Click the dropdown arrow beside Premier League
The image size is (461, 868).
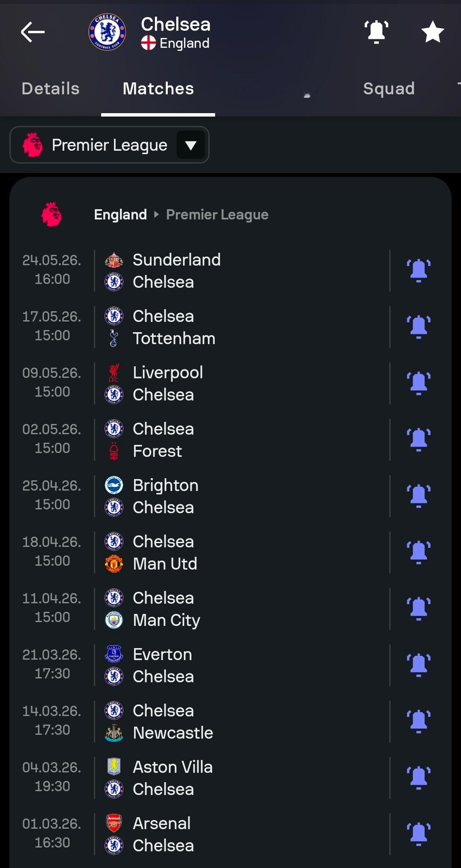191,145
